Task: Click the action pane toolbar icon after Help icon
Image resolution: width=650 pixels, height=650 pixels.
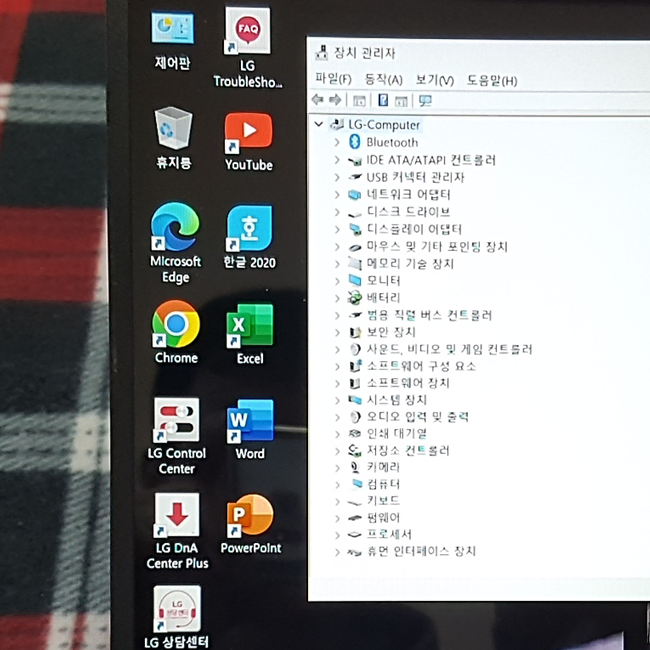Action: (401, 101)
